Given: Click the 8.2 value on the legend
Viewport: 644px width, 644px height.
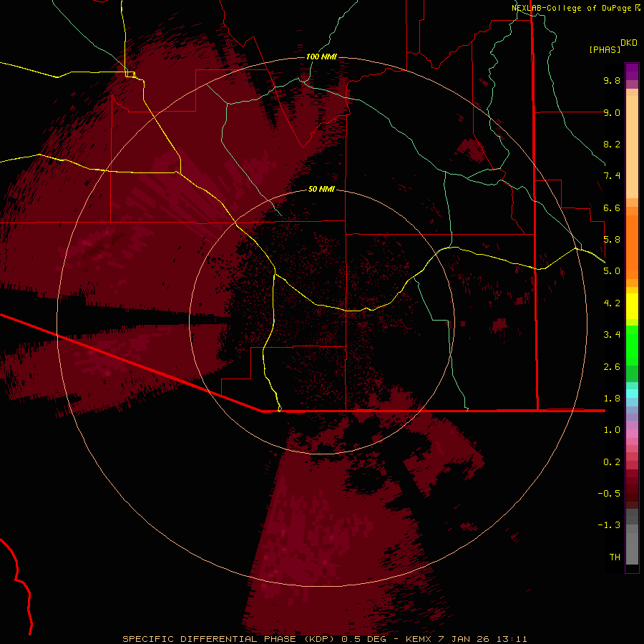Looking at the screenshot, I should 612,144.
